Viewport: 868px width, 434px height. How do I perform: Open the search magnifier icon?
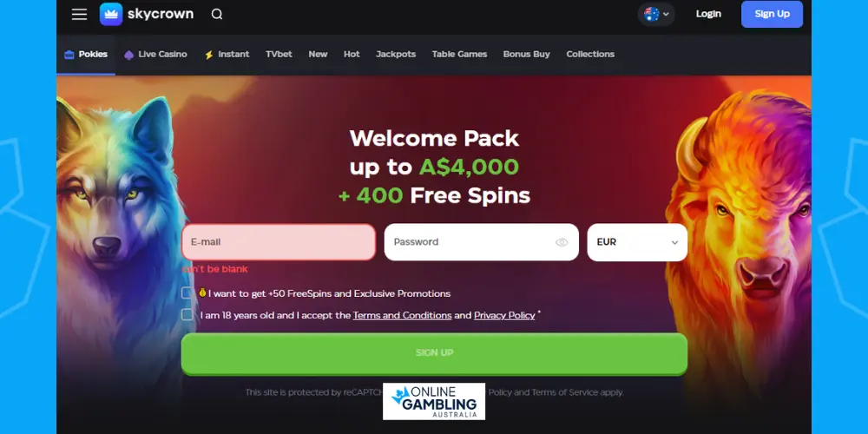[217, 15]
